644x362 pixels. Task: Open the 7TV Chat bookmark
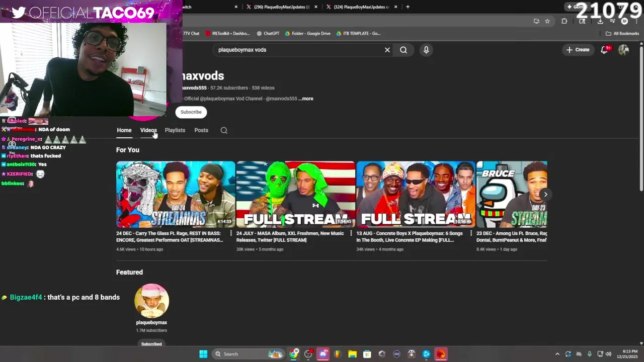(x=191, y=34)
